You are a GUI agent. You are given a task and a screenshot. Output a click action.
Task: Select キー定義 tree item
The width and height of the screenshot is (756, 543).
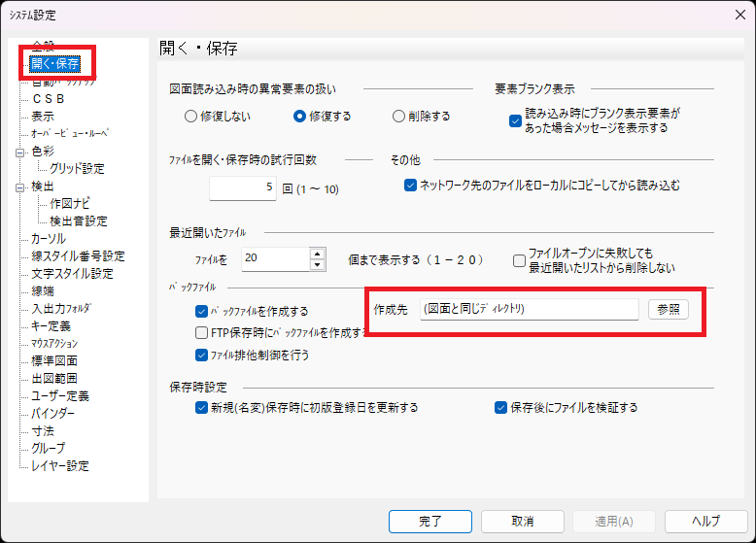[x=52, y=326]
